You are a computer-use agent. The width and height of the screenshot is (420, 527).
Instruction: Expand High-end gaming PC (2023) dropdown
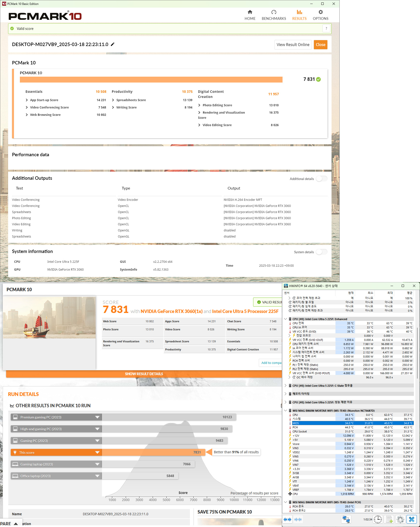point(97,429)
